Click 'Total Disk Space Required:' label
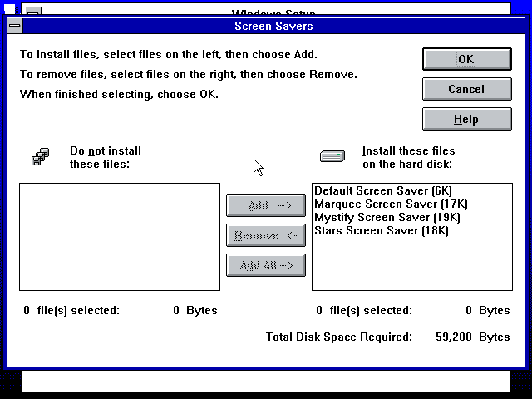 [339, 337]
